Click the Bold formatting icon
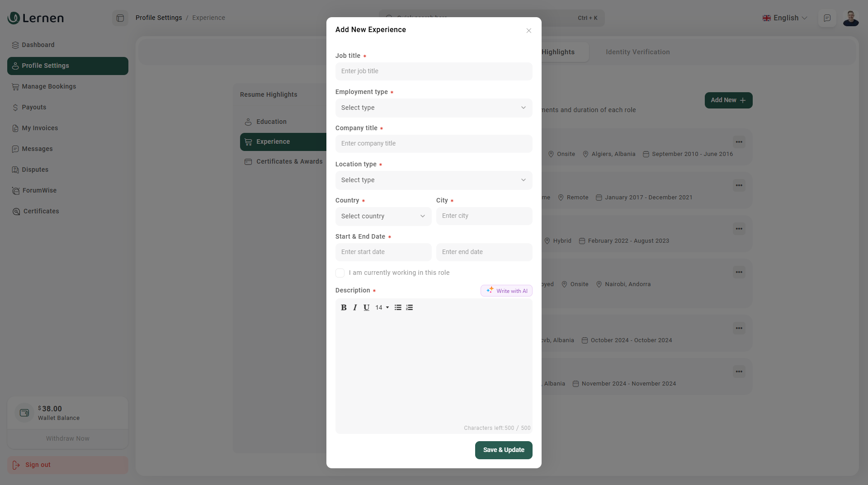Viewport: 868px width, 485px height. (x=344, y=307)
